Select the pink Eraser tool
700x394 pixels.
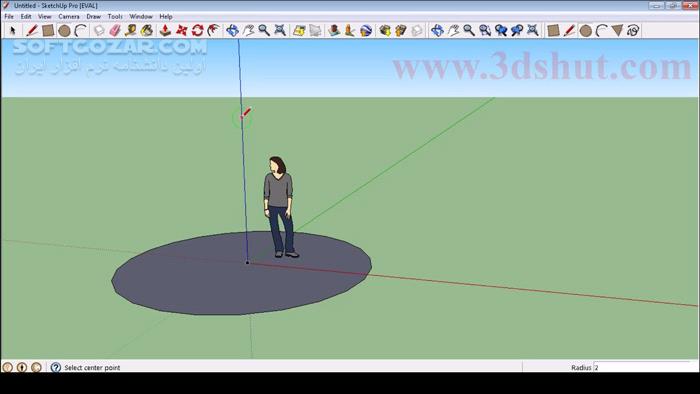[x=115, y=30]
